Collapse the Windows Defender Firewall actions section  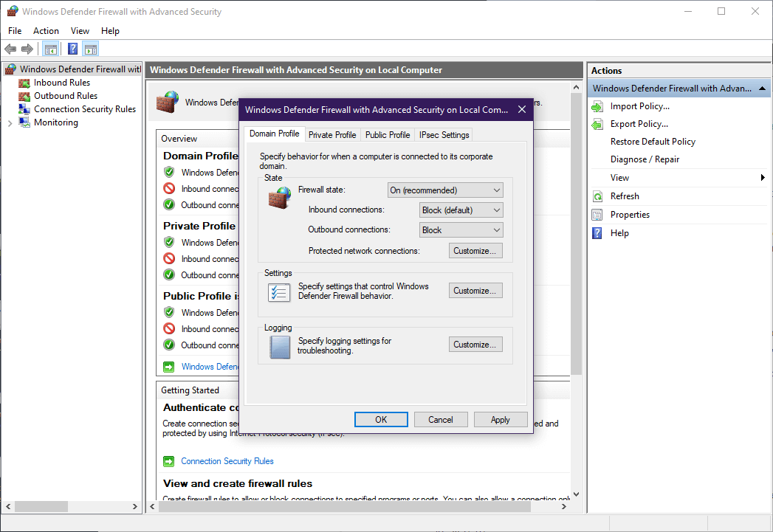click(762, 88)
